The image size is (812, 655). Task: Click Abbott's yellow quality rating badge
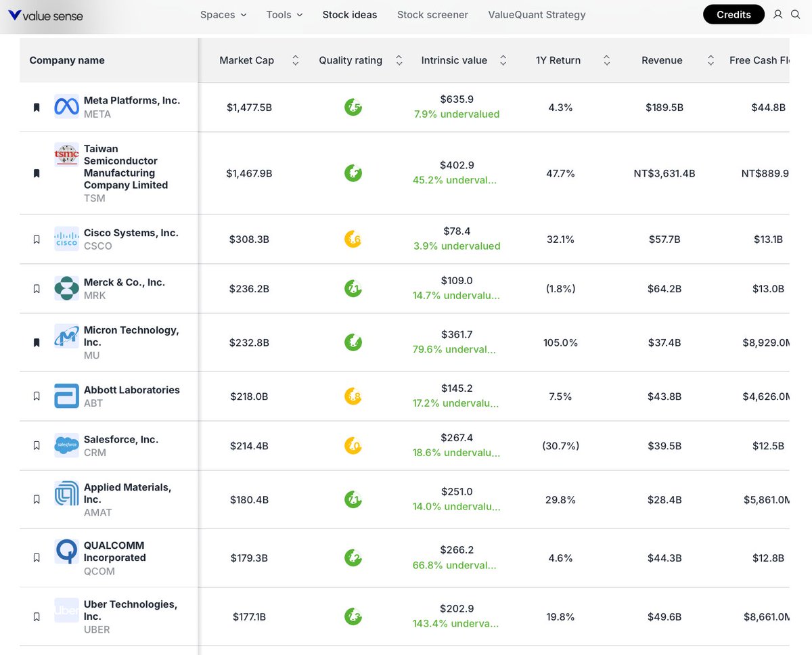point(353,396)
